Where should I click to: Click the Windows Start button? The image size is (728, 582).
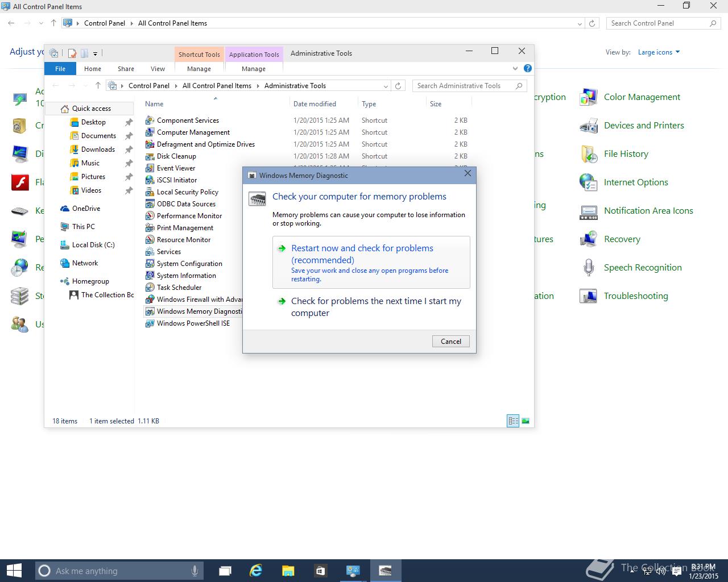[14, 571]
